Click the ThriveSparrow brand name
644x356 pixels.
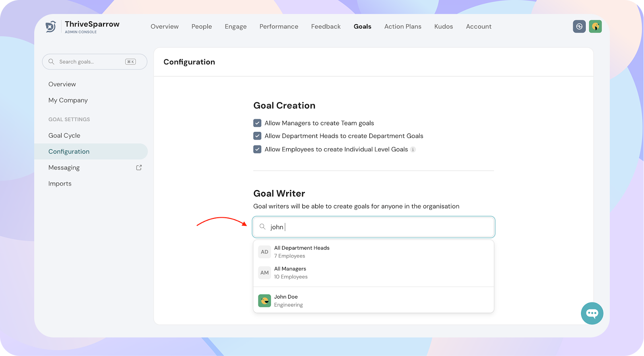tap(92, 24)
